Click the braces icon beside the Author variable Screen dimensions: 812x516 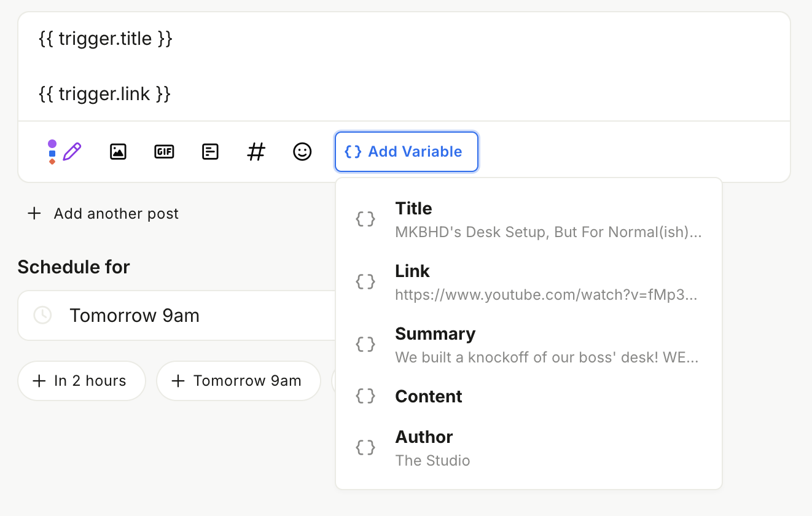point(365,447)
